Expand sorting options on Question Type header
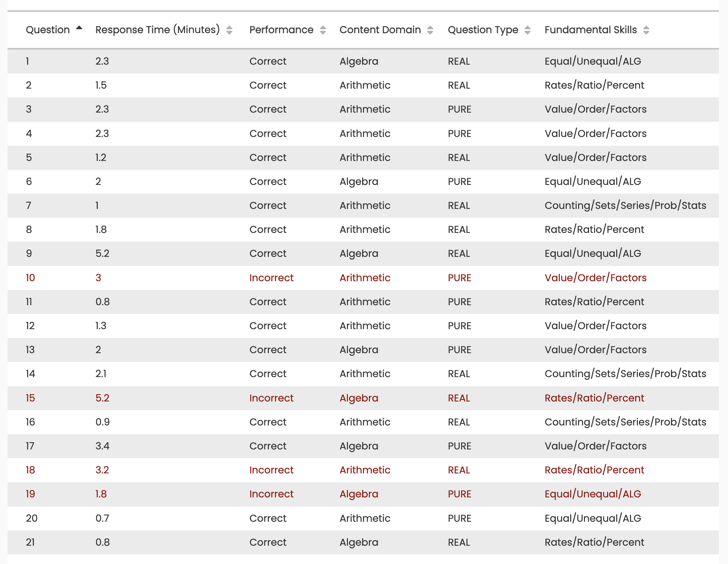728x564 pixels. point(528,30)
